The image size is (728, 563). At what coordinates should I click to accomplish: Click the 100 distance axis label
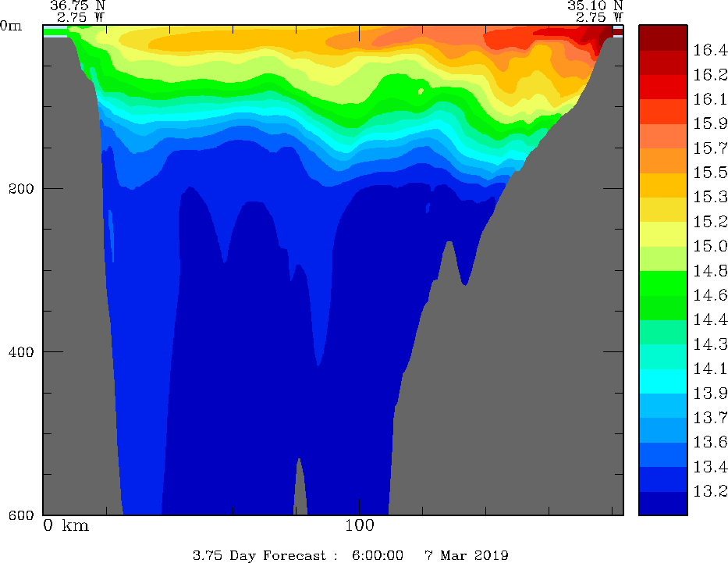tap(359, 526)
